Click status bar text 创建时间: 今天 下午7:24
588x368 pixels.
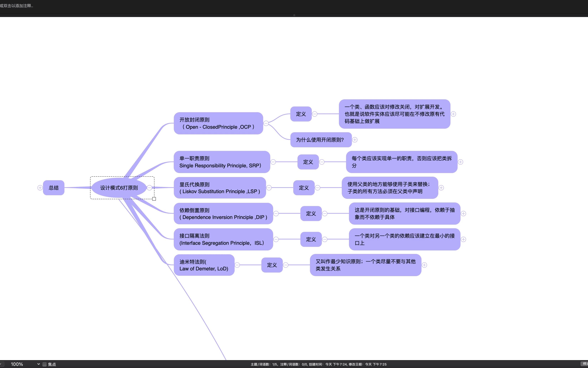(328, 364)
